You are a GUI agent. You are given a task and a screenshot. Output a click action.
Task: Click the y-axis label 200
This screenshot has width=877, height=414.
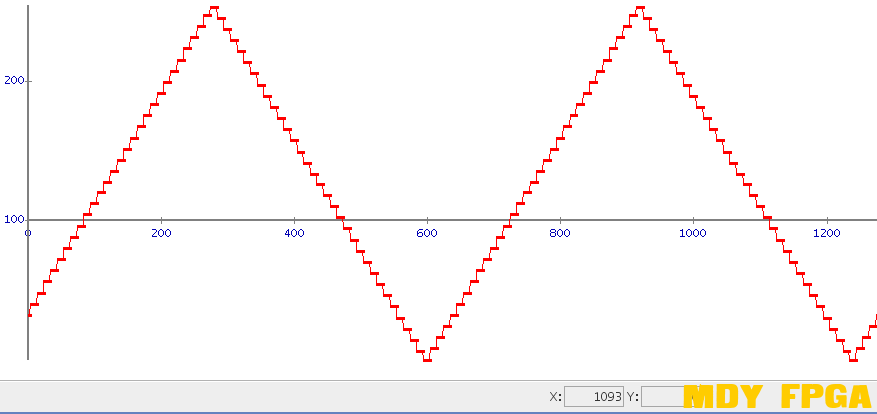[14, 81]
